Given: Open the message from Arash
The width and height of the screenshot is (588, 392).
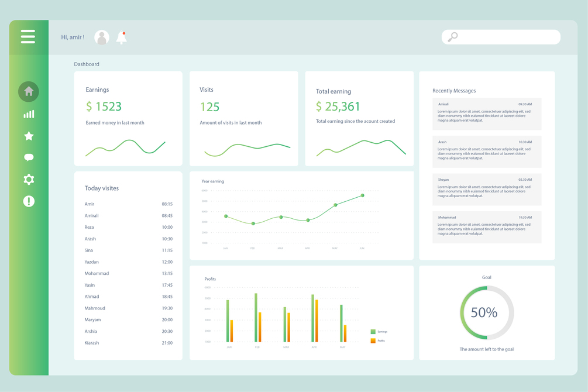Looking at the screenshot, I should pos(487,152).
